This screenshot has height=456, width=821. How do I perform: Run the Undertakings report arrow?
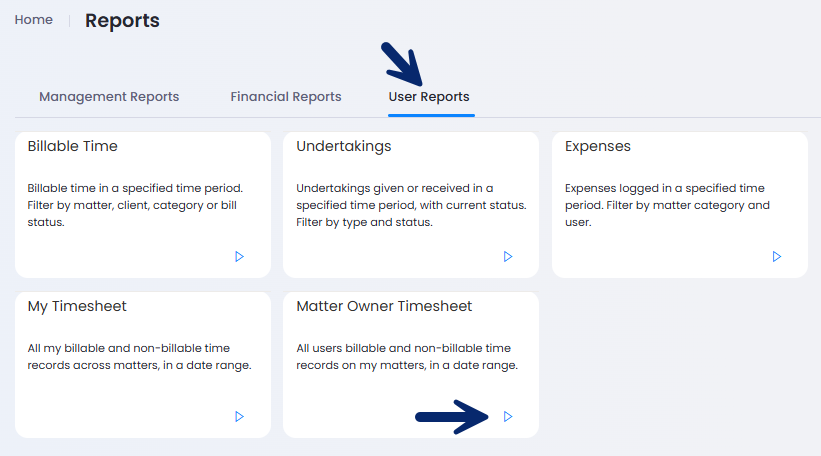pos(508,257)
